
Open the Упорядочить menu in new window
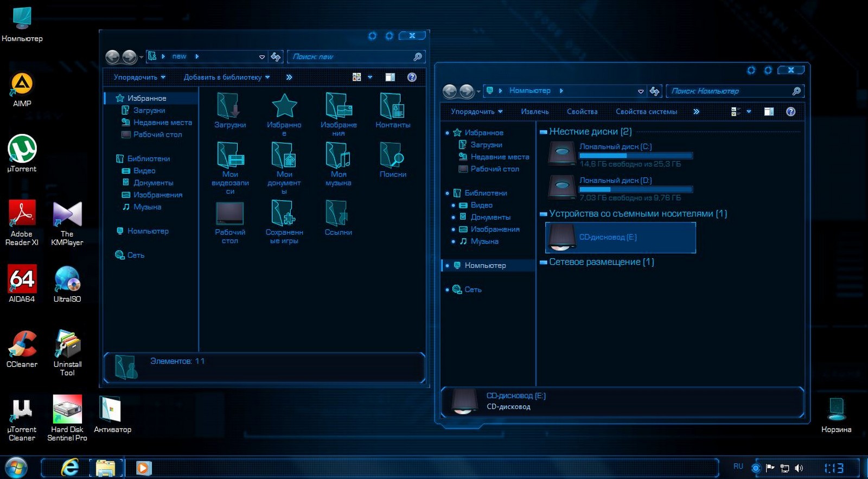coord(139,77)
